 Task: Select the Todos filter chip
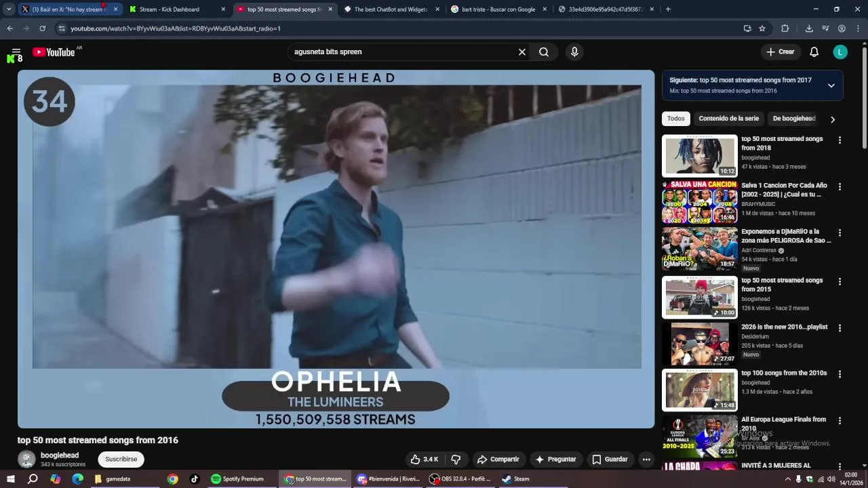pos(675,119)
